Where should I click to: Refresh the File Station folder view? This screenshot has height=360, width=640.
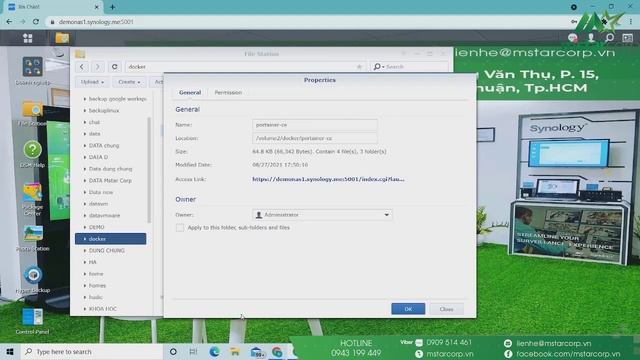tap(115, 67)
